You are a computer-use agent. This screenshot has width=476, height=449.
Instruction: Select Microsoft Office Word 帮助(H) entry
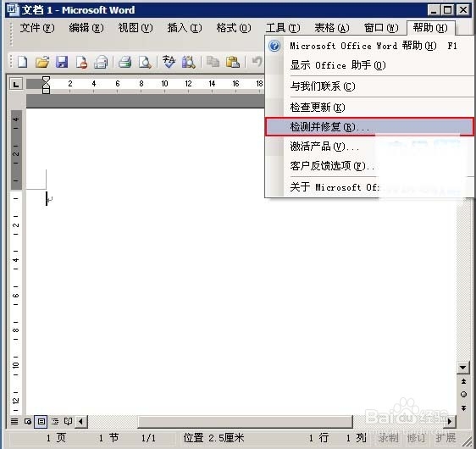point(369,46)
